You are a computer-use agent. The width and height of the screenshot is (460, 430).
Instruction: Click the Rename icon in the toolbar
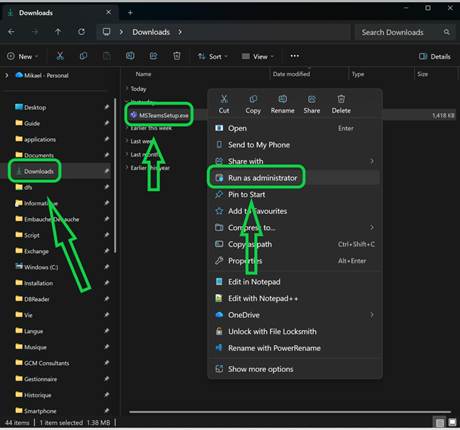tap(130, 56)
